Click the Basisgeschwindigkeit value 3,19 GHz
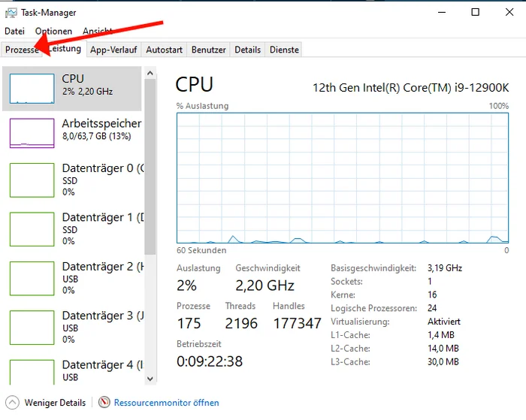526x420 pixels. point(445,268)
